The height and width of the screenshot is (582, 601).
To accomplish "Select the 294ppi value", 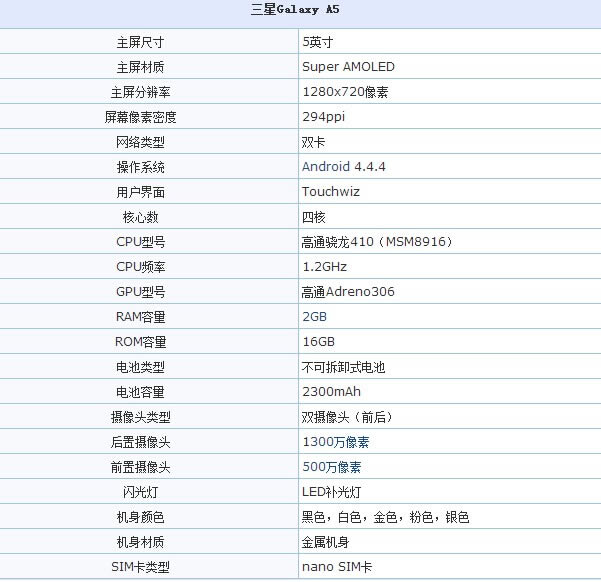I will pyautogui.click(x=323, y=117).
